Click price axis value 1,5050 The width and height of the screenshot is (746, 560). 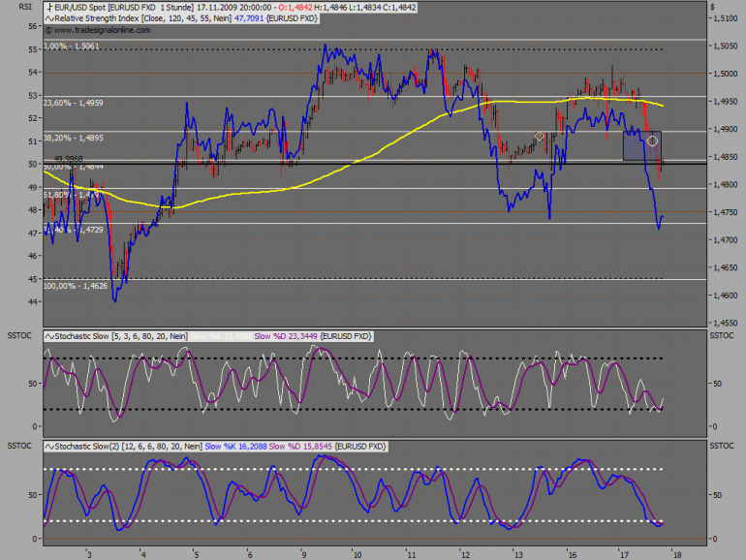[x=726, y=47]
